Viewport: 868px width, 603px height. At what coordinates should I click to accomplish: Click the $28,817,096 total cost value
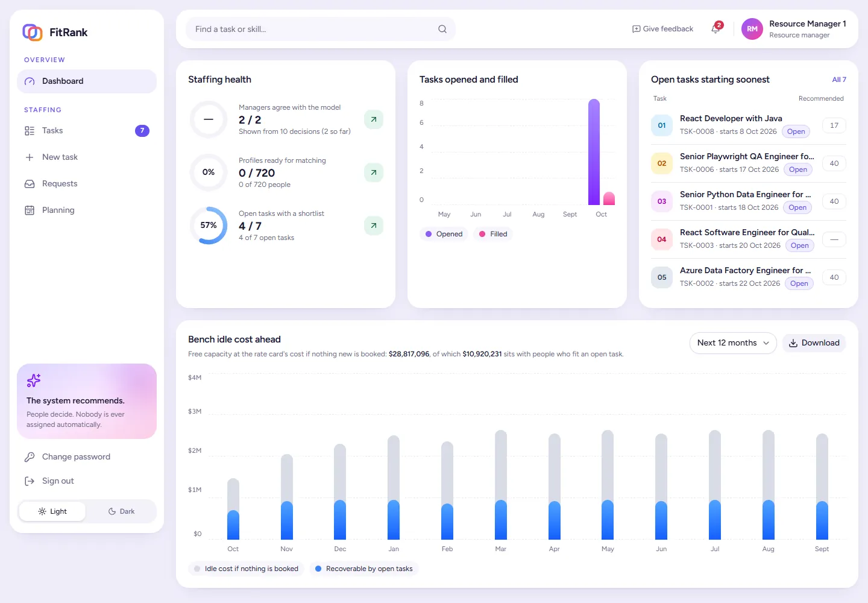(409, 354)
